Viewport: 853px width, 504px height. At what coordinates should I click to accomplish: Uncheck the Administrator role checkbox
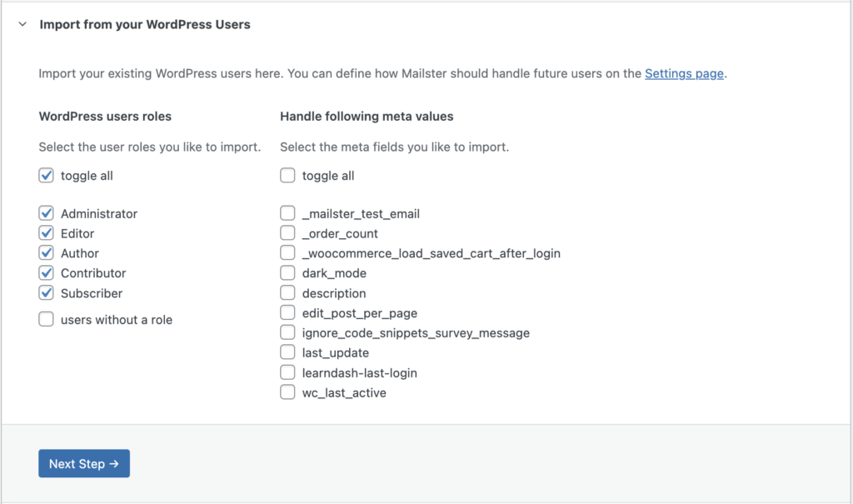[47, 213]
